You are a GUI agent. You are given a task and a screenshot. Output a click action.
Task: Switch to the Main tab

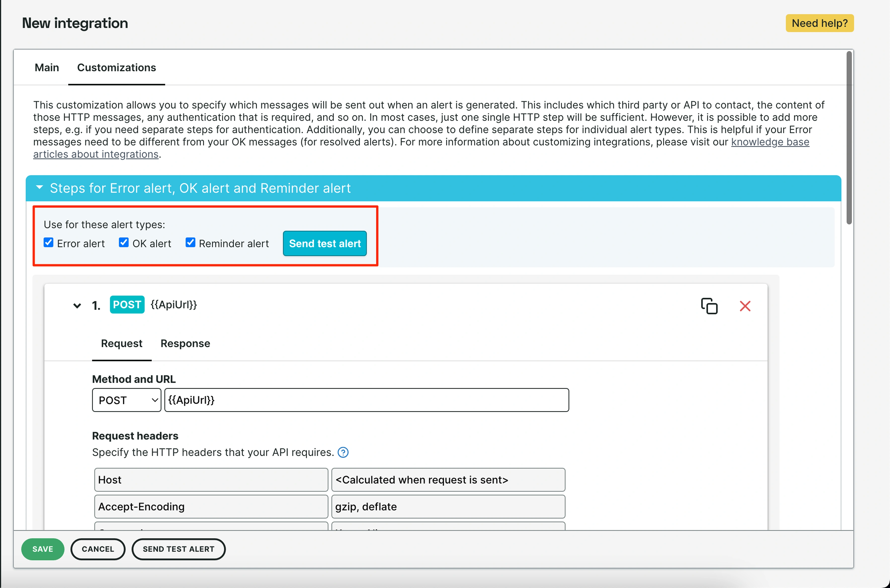coord(47,68)
